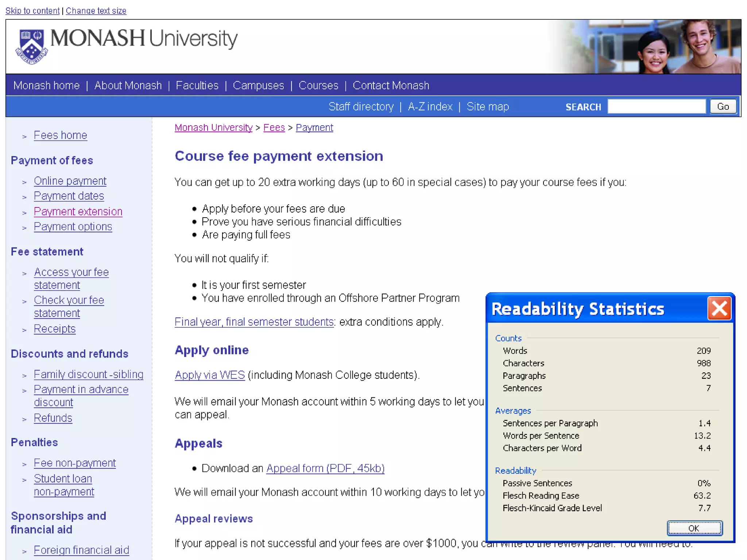Click Change text size link
This screenshot has height=560, width=747.
point(96,11)
